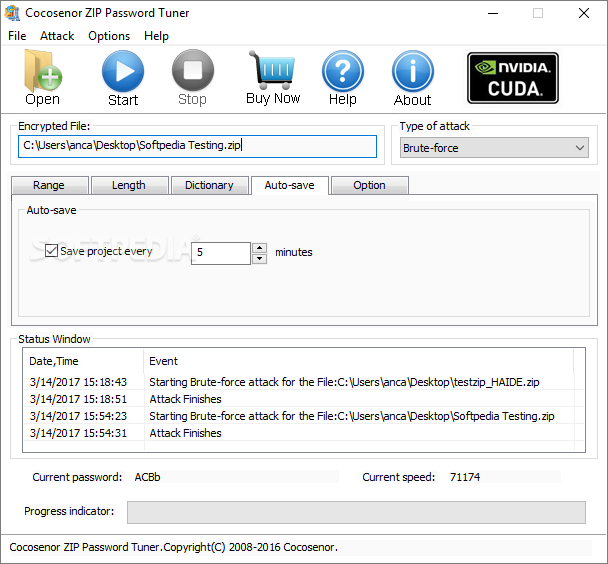Increase auto-save minutes with up arrow
Image resolution: width=608 pixels, height=564 pixels.
pyautogui.click(x=259, y=248)
